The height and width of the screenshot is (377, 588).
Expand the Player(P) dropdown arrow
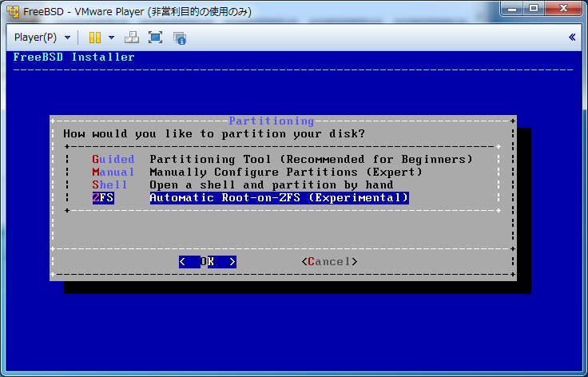coord(67,38)
